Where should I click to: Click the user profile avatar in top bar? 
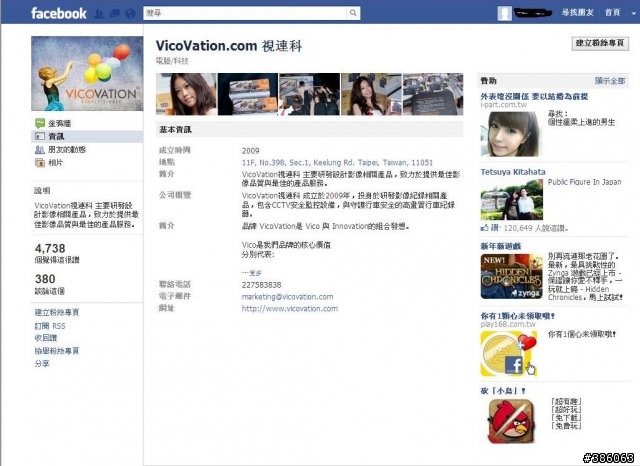coord(504,13)
